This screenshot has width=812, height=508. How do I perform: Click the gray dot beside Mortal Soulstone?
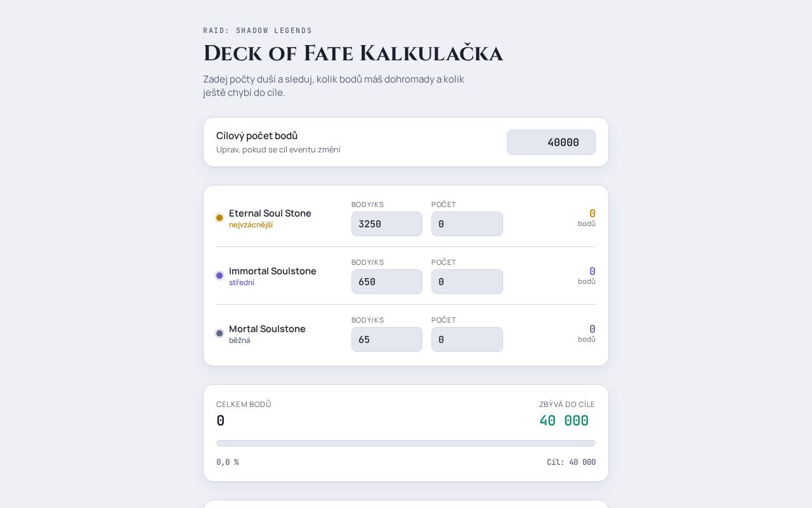coord(219,333)
